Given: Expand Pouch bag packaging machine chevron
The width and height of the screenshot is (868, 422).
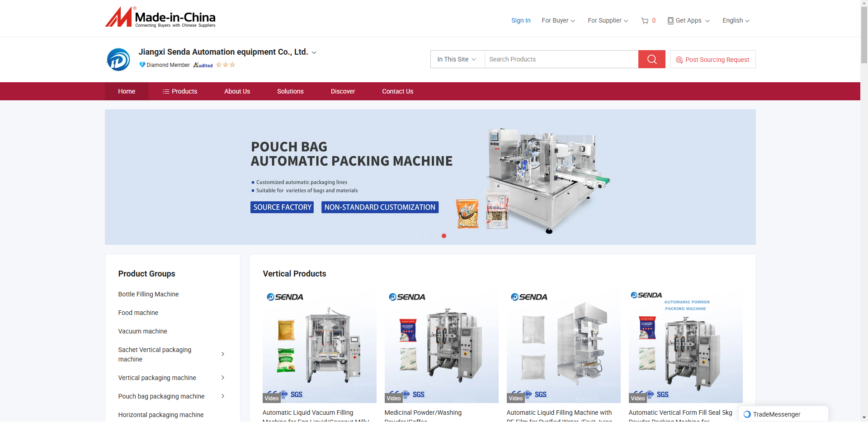Looking at the screenshot, I should (223, 396).
